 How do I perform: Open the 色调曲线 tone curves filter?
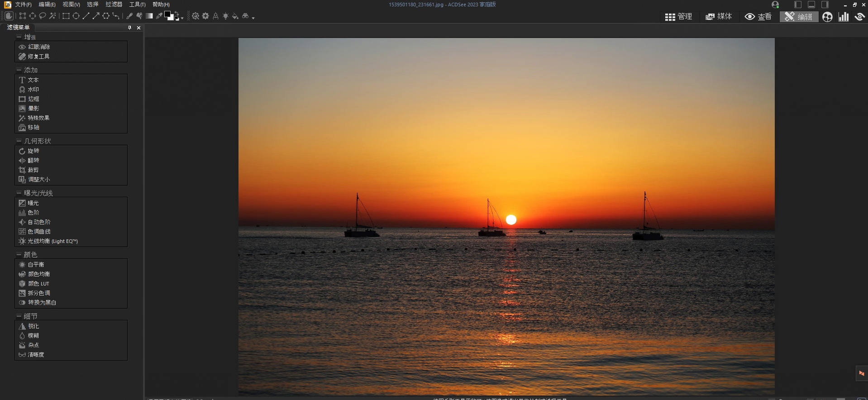click(x=39, y=232)
